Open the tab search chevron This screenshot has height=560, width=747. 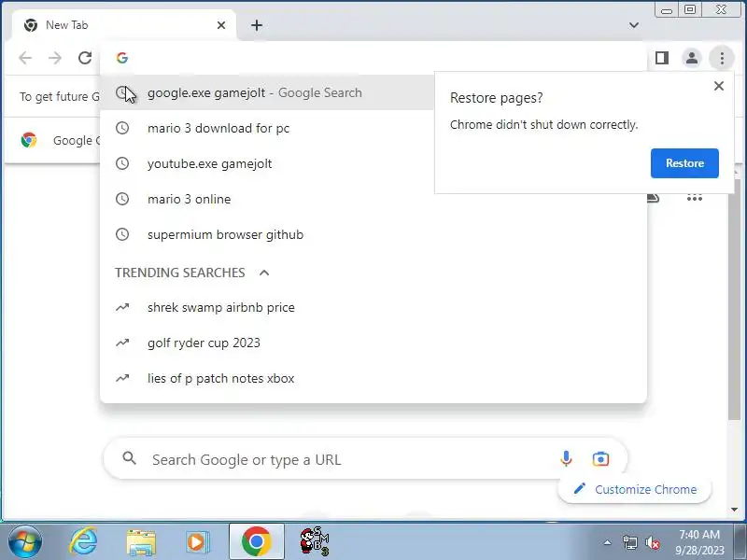(x=634, y=25)
